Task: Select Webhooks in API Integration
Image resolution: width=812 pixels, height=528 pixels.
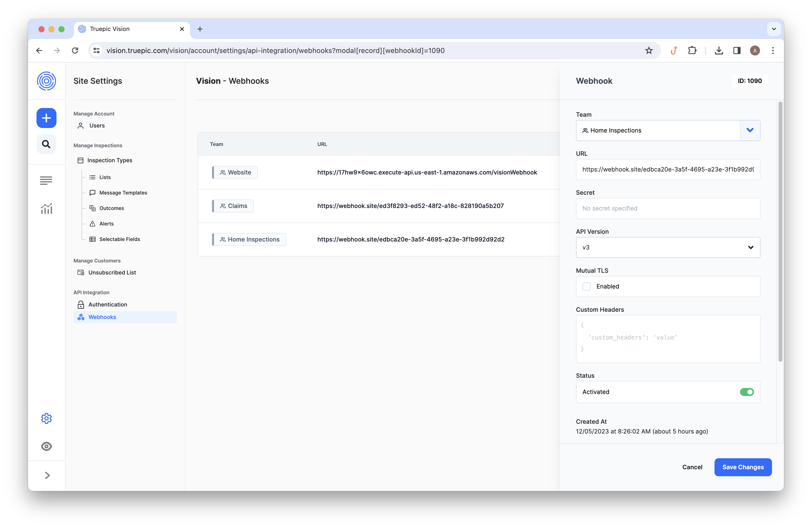Action: [125, 317]
